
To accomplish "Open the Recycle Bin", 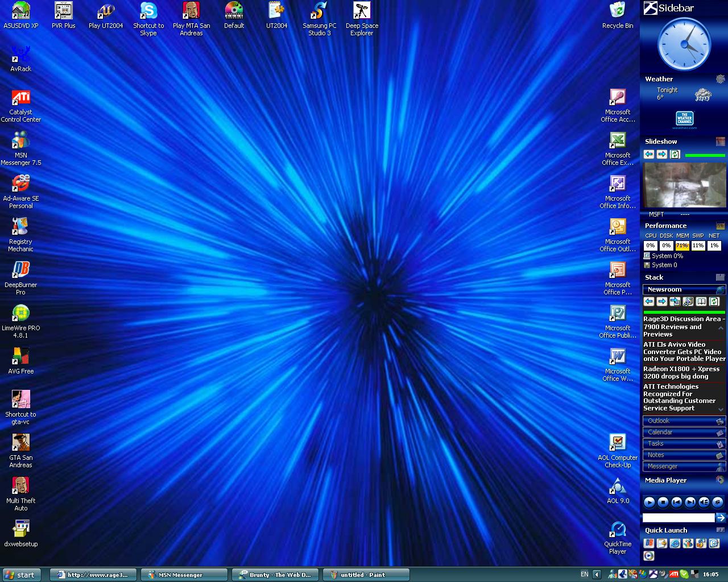I will (x=618, y=15).
